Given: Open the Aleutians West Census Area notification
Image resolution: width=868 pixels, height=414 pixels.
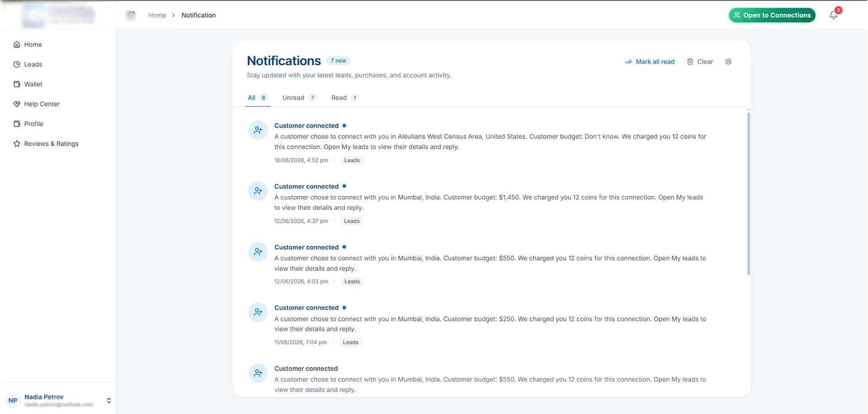Looking at the screenshot, I should (x=490, y=142).
